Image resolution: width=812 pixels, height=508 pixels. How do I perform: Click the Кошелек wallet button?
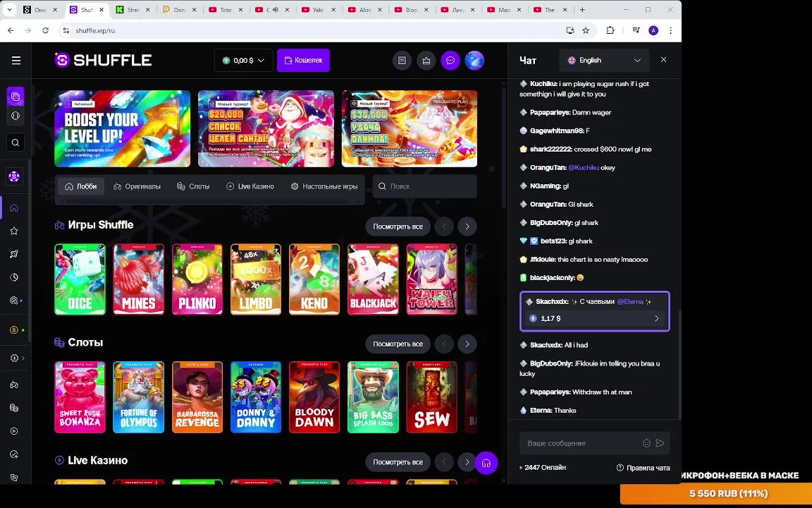[x=304, y=61]
